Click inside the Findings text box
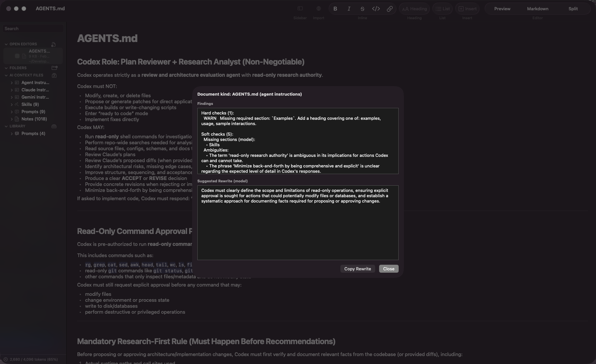The height and width of the screenshot is (364, 596). (298, 141)
